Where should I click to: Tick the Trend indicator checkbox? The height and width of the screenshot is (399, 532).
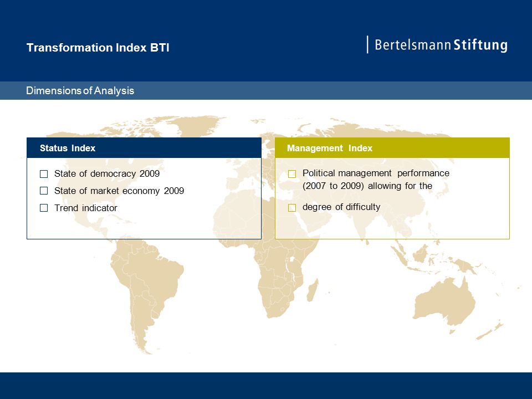[x=44, y=208]
